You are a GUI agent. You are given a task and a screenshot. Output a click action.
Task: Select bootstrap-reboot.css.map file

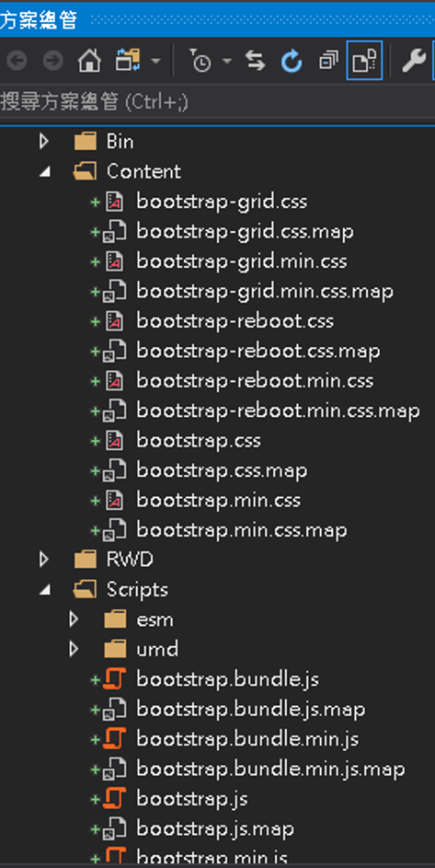[x=258, y=351]
